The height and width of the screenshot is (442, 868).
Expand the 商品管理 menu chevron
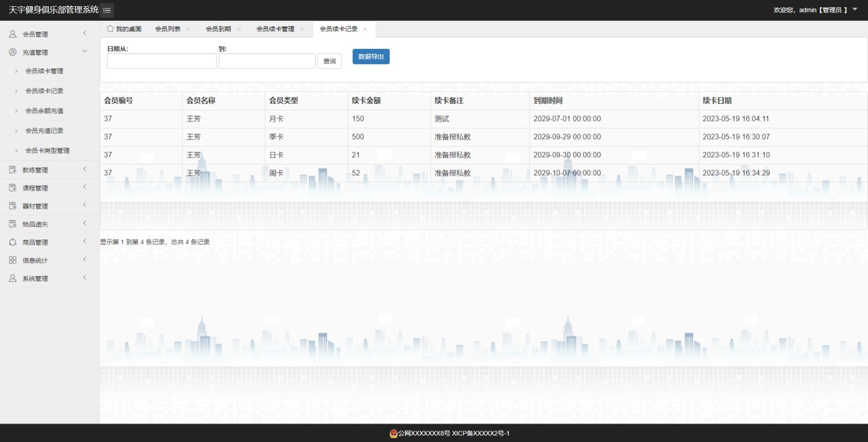click(85, 241)
